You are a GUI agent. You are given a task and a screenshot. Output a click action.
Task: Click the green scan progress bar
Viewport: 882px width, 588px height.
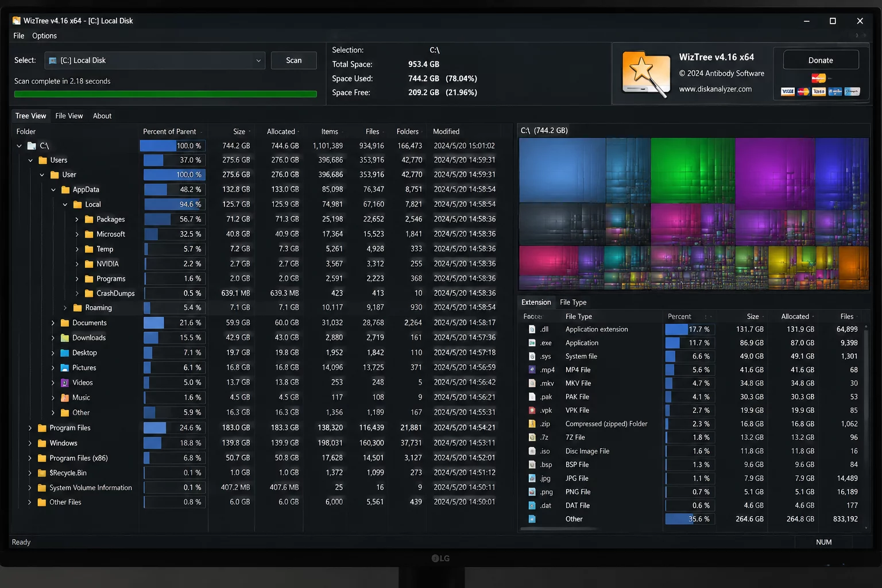coord(165,94)
